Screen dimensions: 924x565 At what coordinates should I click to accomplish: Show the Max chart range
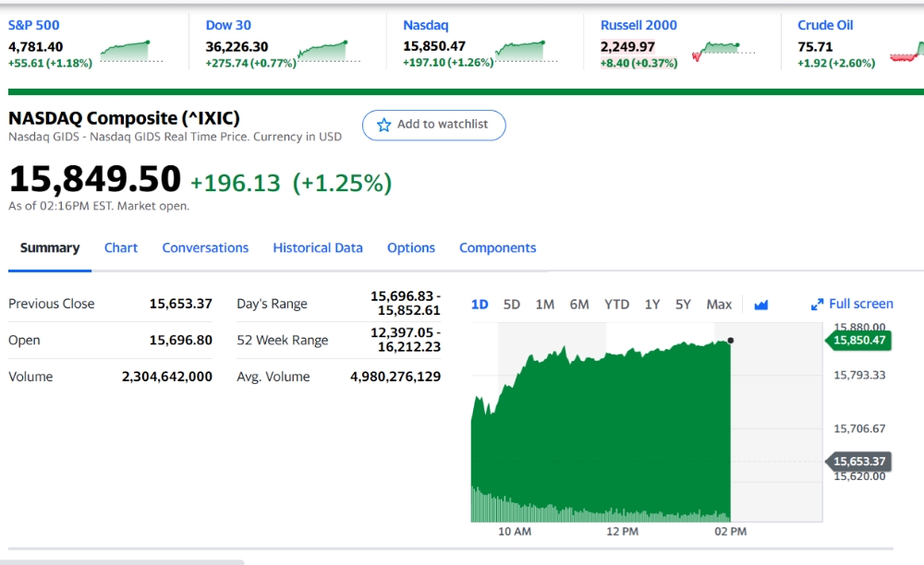[x=719, y=305]
